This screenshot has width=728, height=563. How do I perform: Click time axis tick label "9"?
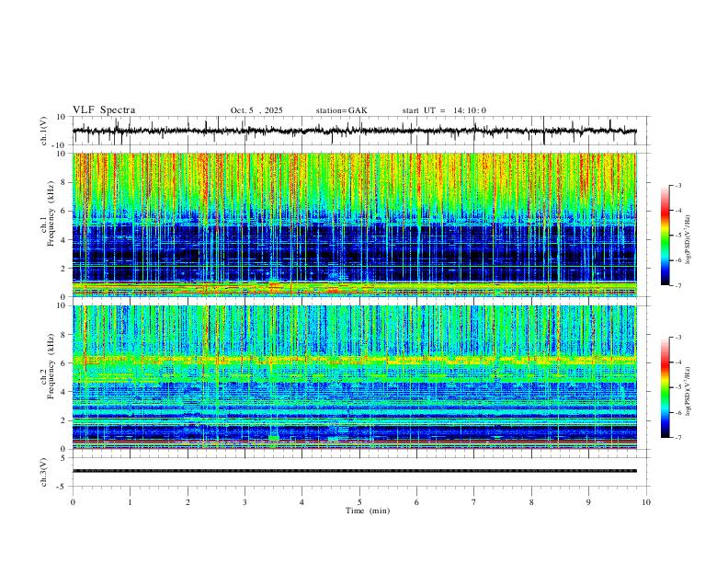[588, 502]
